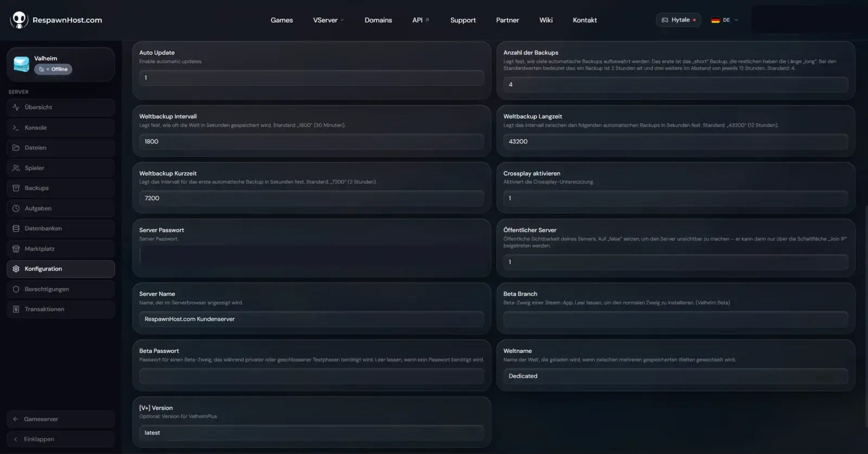Open the Marktplatz sidebar page
Viewport: 868px width, 454px height.
pos(61,249)
